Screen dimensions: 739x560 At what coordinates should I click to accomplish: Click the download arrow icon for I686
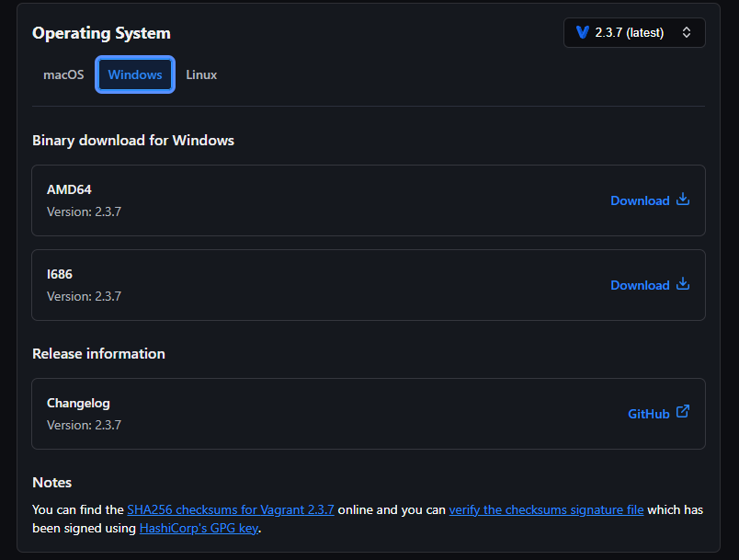point(683,284)
